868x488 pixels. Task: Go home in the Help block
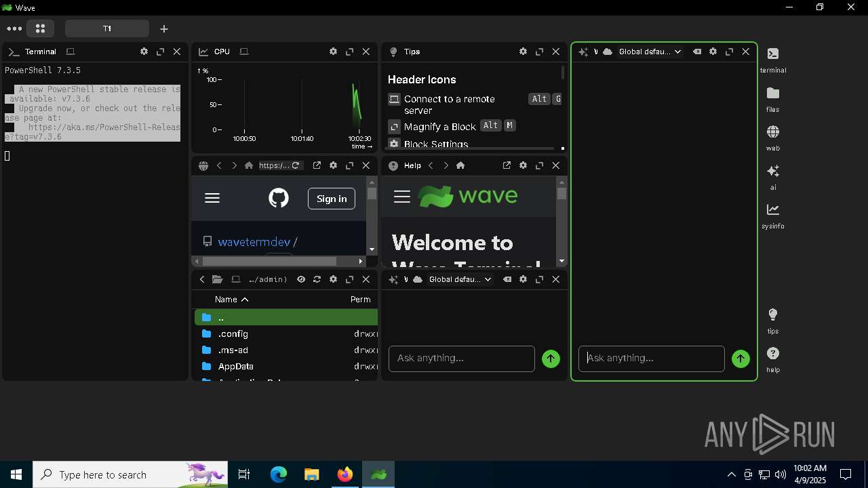(x=460, y=165)
